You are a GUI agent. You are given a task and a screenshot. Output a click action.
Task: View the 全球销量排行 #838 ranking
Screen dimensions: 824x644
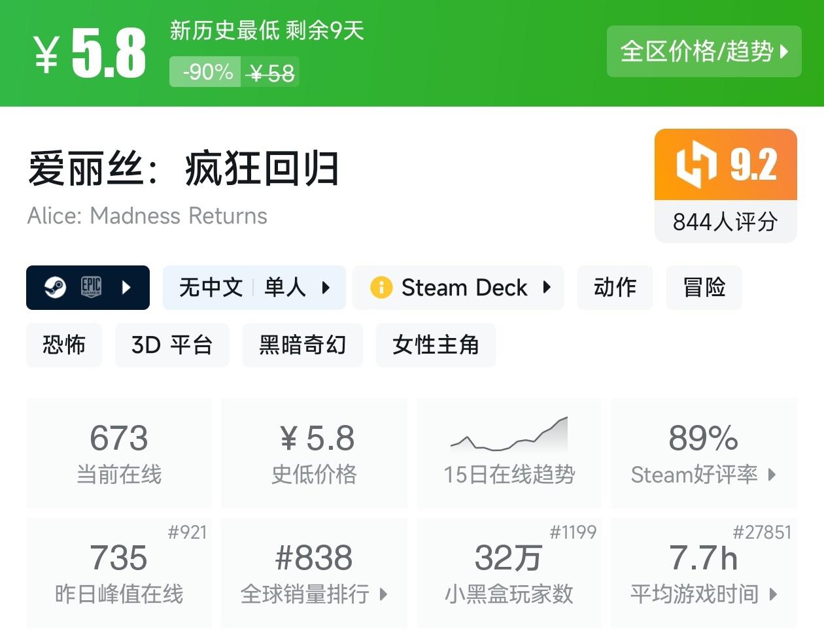click(x=314, y=573)
